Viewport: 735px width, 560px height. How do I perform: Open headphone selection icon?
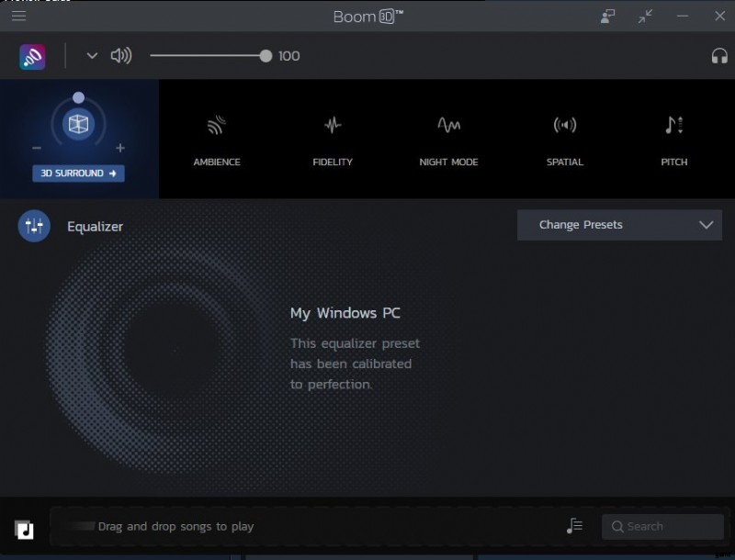click(x=719, y=56)
